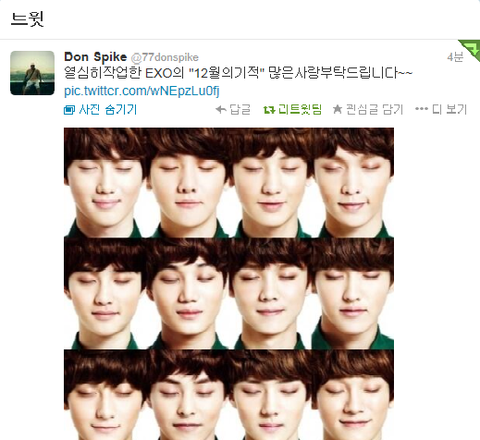Expand more options with 더 보기
This screenshot has width=480, height=440.
click(x=449, y=109)
